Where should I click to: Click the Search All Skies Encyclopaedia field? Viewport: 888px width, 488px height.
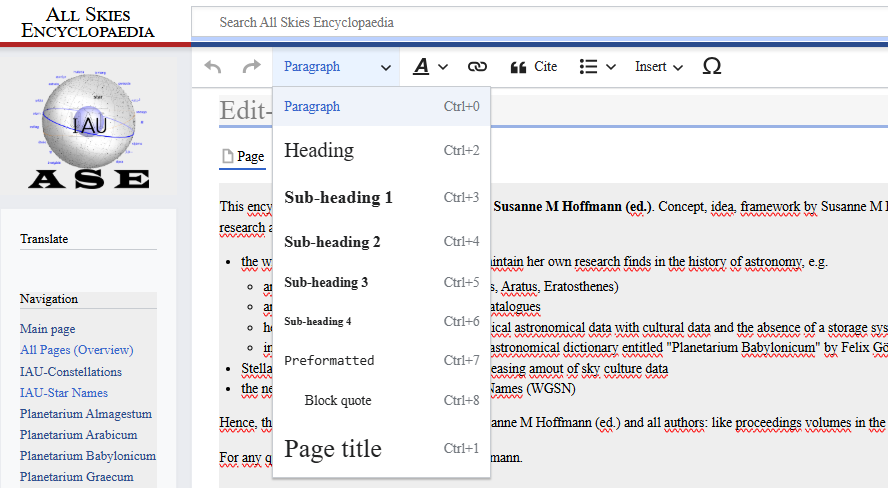pyautogui.click(x=540, y=22)
